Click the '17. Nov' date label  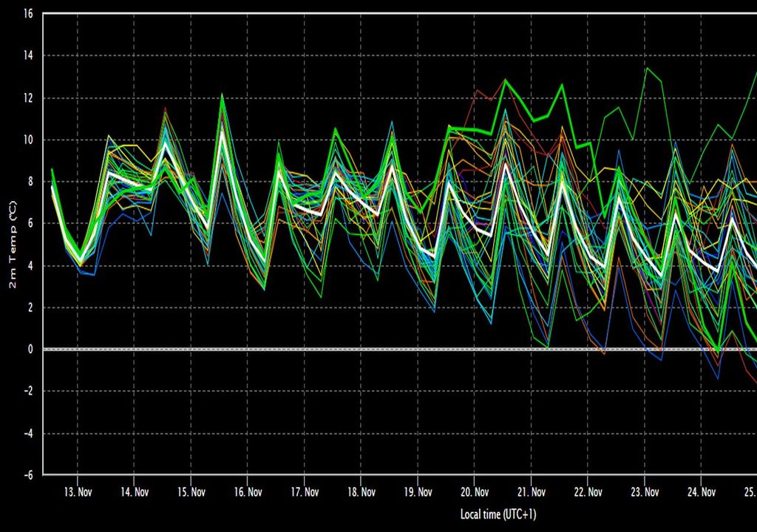click(x=305, y=492)
